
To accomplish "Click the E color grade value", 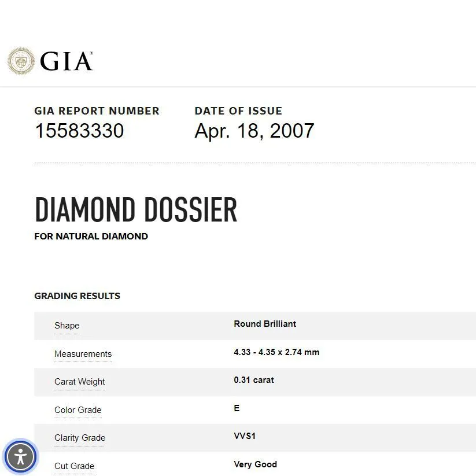I will click(x=237, y=408).
